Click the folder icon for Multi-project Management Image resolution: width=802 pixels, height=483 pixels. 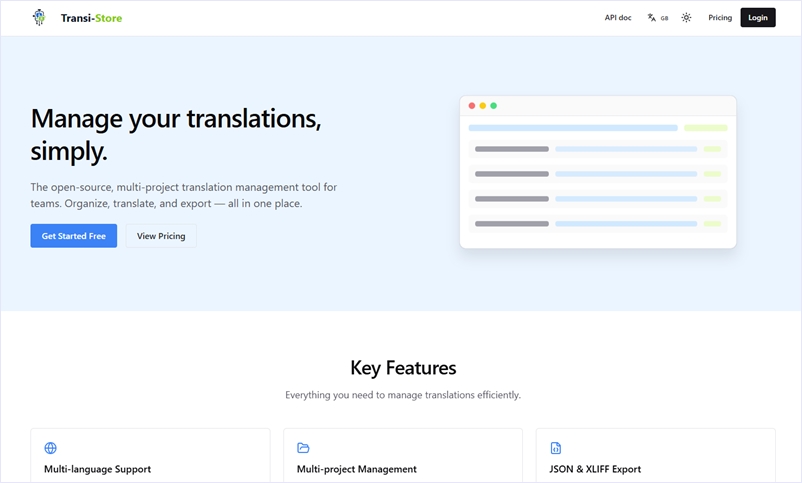[x=303, y=448]
